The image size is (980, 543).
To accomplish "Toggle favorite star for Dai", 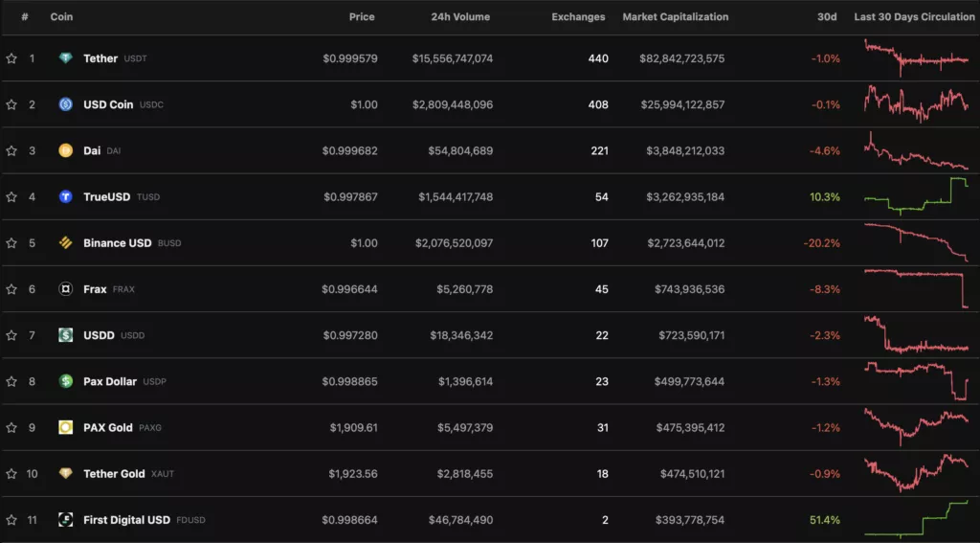I will [11, 150].
